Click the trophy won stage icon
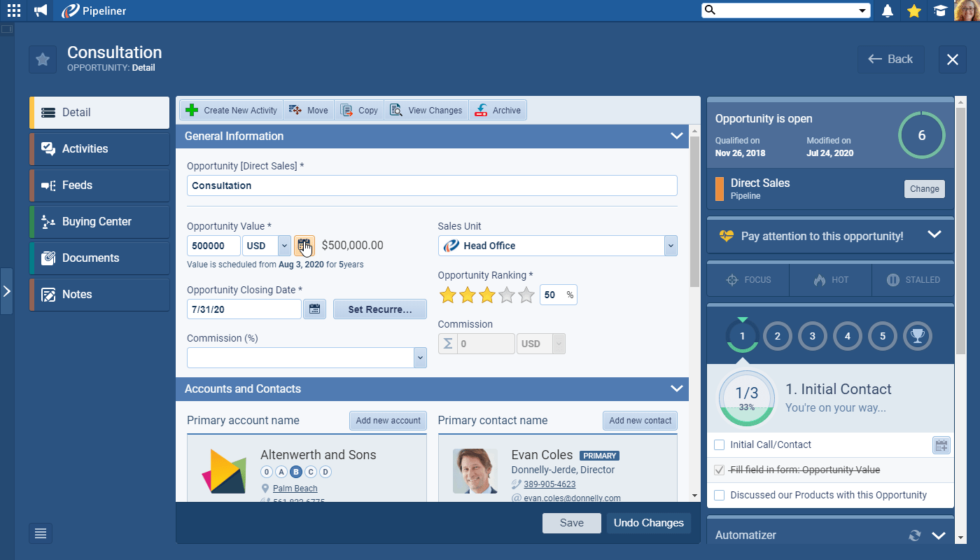This screenshot has width=980, height=560. tap(918, 336)
